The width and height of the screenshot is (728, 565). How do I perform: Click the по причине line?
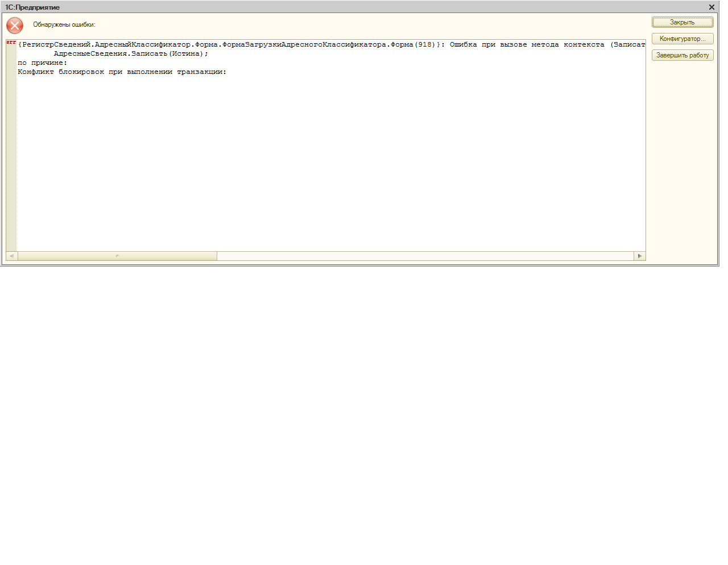(x=42, y=63)
